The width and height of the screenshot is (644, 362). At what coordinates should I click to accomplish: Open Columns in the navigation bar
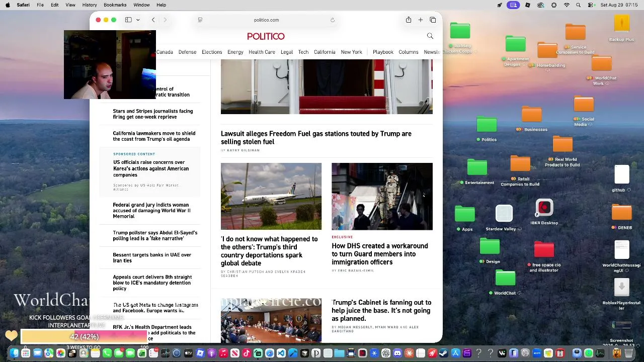point(409,52)
